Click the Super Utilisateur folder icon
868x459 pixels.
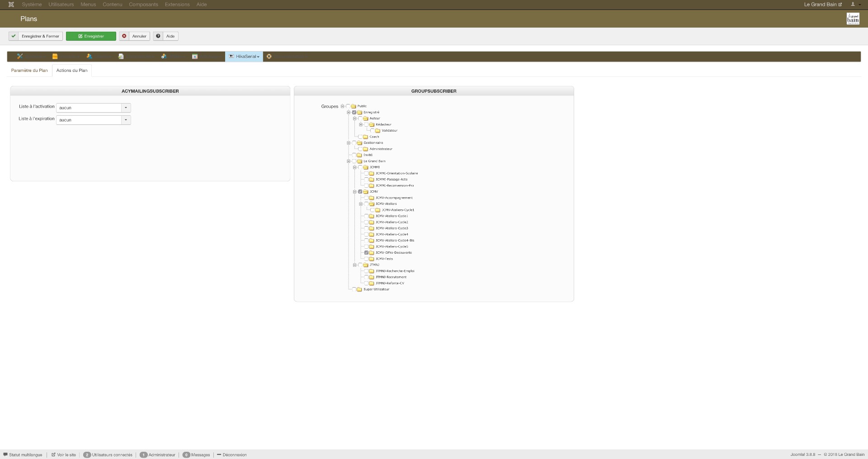tap(359, 289)
